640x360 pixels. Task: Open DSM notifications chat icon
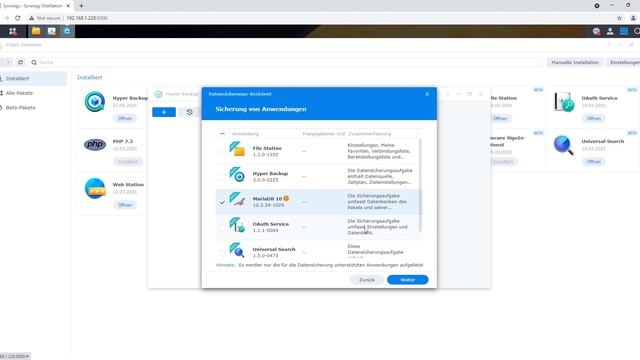tap(596, 31)
